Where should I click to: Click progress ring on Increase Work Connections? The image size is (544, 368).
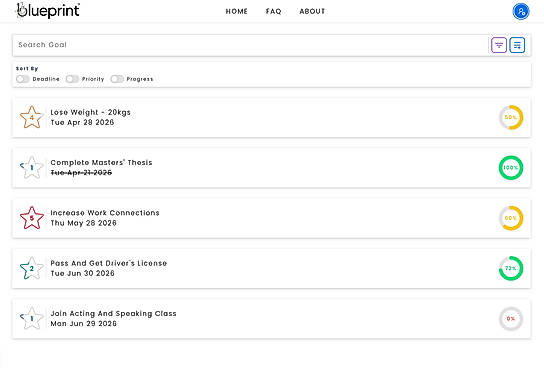point(511,218)
